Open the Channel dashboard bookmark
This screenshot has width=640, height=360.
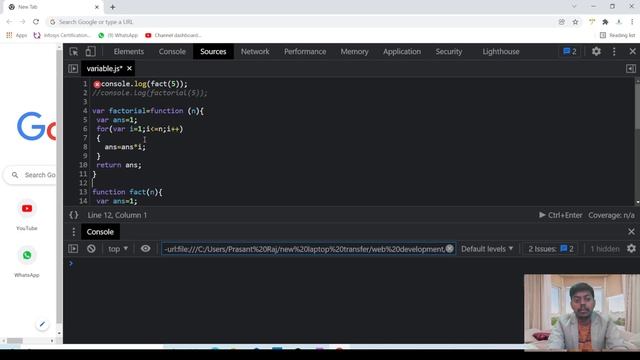pos(173,36)
